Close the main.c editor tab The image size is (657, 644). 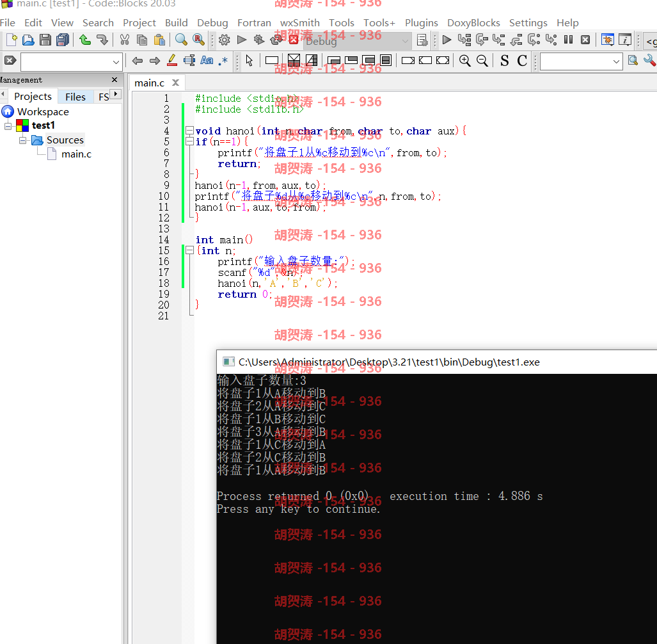175,83
